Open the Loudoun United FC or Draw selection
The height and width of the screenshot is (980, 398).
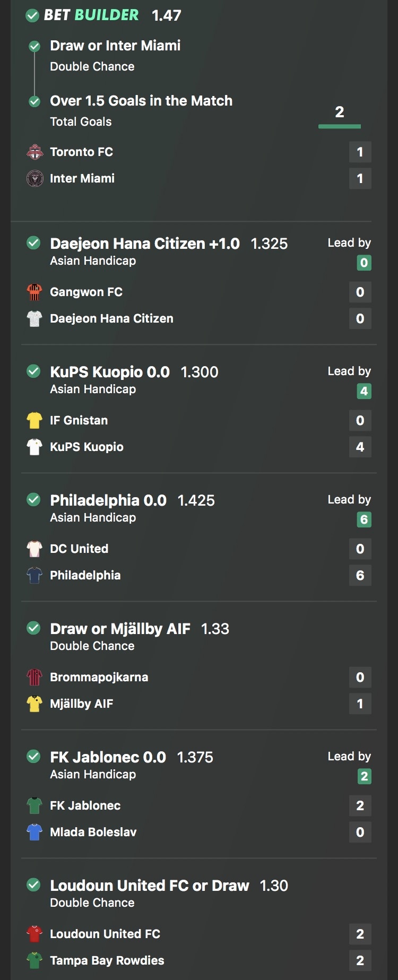[149, 886]
